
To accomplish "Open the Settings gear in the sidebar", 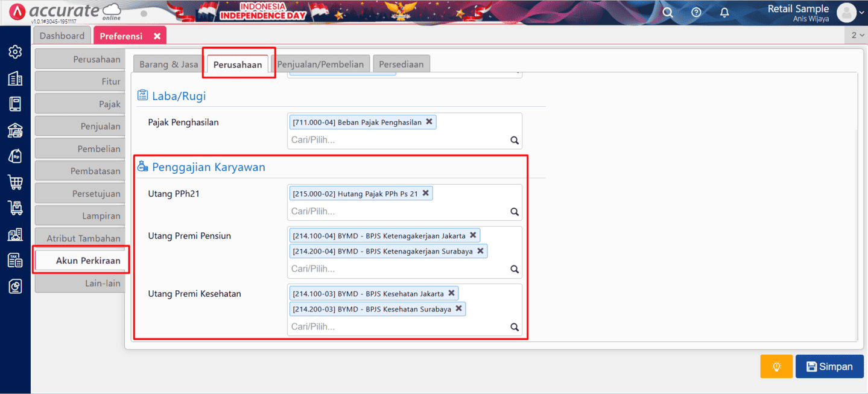I will pyautogui.click(x=15, y=52).
